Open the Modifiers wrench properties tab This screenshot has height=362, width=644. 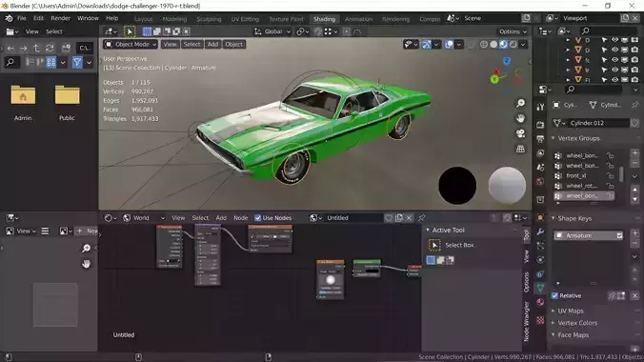[540, 232]
